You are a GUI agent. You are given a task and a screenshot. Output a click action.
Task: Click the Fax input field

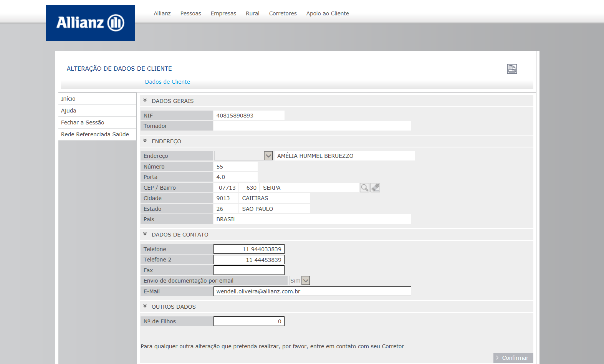[x=249, y=270]
